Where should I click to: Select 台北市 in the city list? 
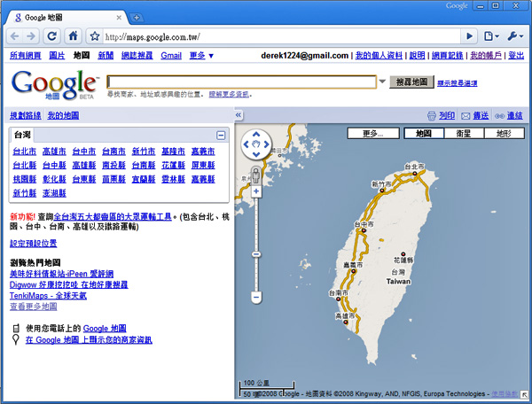pos(25,151)
